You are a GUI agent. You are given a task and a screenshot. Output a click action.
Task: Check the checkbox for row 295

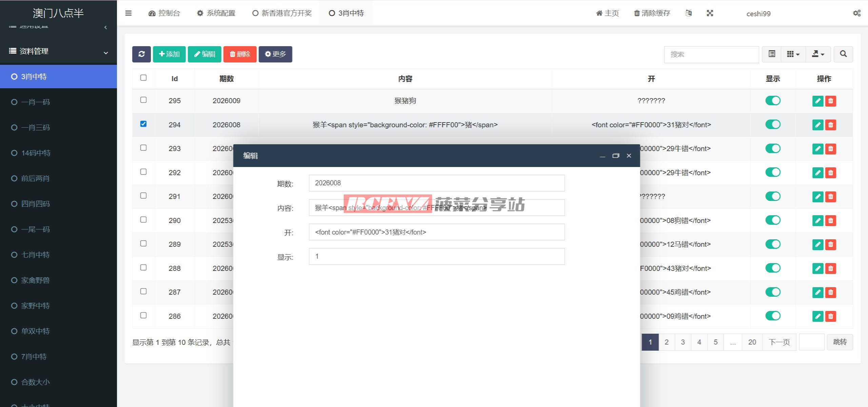click(x=143, y=100)
